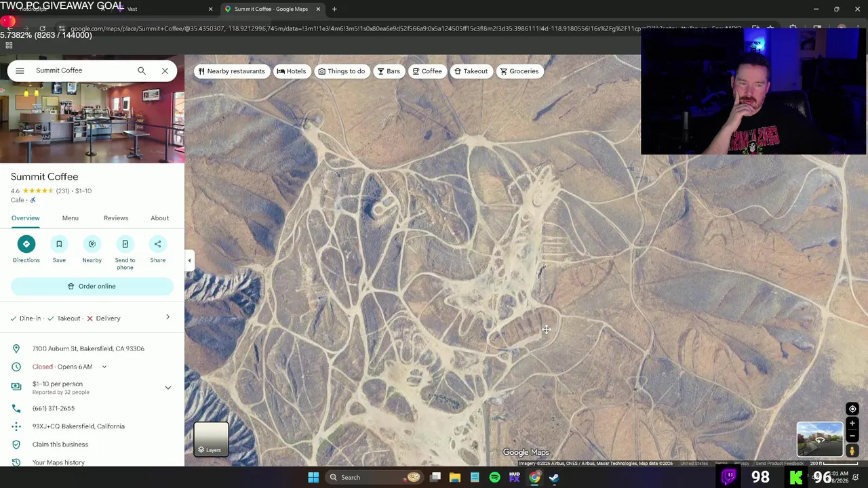The height and width of the screenshot is (488, 868).
Task: Click the Street View pegman icon
Action: (852, 450)
